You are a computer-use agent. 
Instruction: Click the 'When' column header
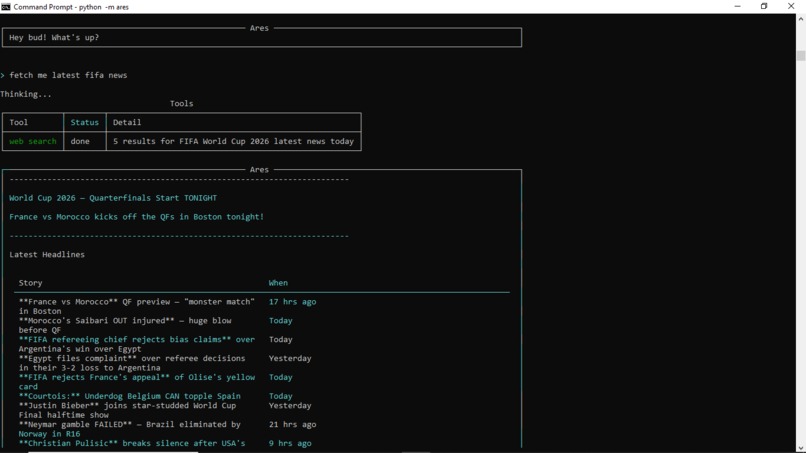[278, 283]
